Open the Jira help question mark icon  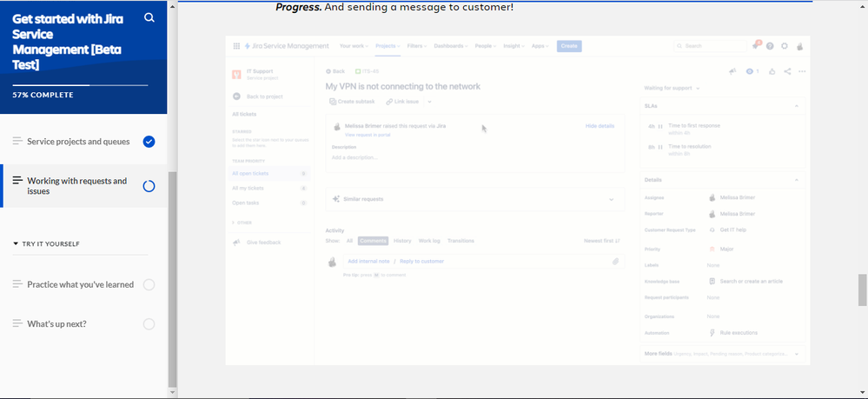[770, 46]
